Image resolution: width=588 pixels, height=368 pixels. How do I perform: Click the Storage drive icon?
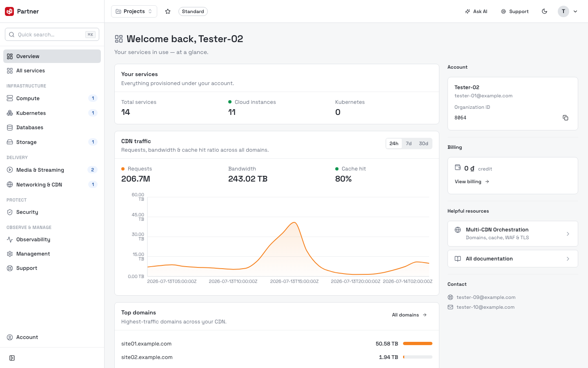[10, 142]
